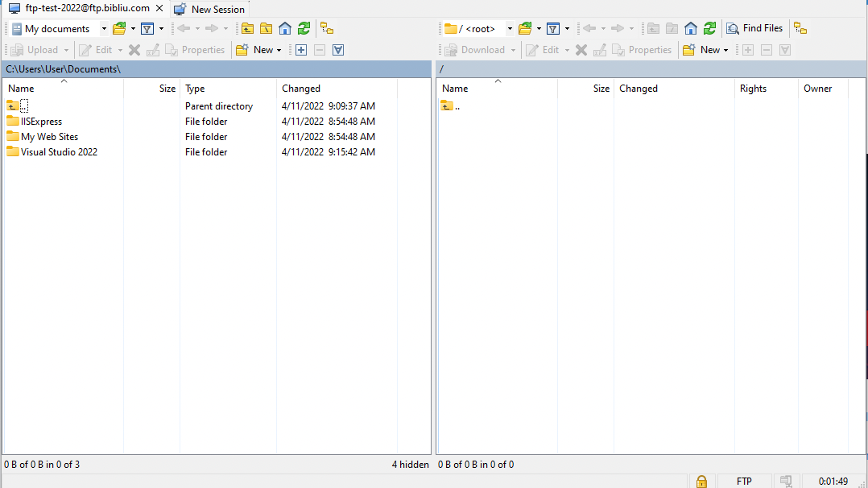Refresh the remote panel listing
This screenshot has width=868, height=488.
coord(709,28)
